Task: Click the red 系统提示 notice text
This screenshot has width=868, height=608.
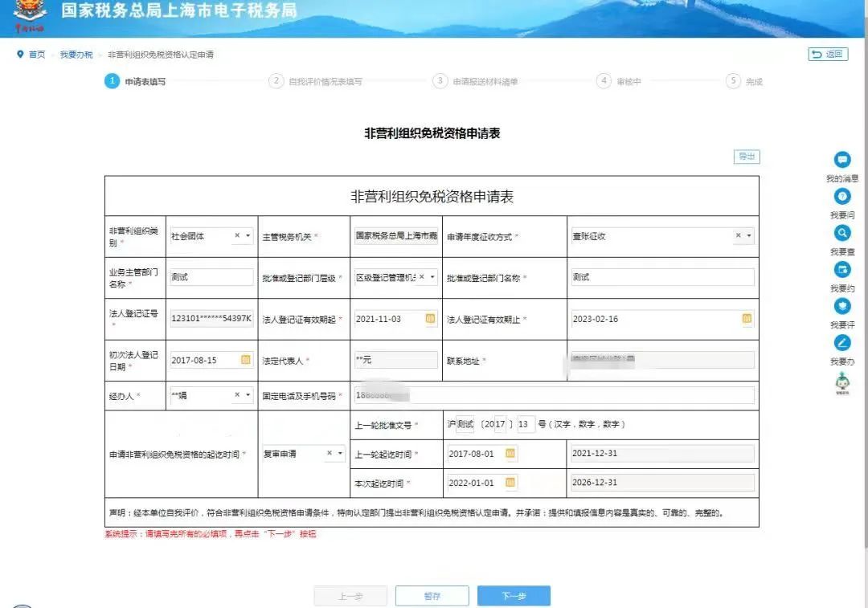Action: [x=211, y=534]
